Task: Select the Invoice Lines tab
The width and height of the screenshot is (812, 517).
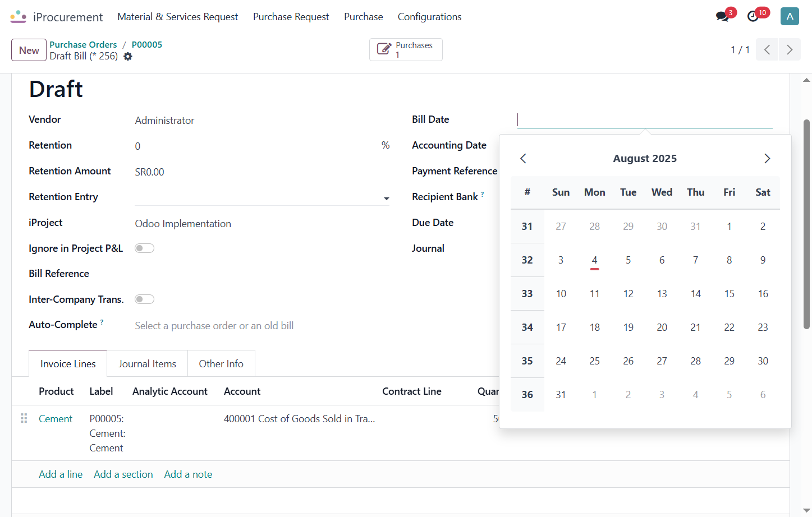Action: (x=68, y=364)
